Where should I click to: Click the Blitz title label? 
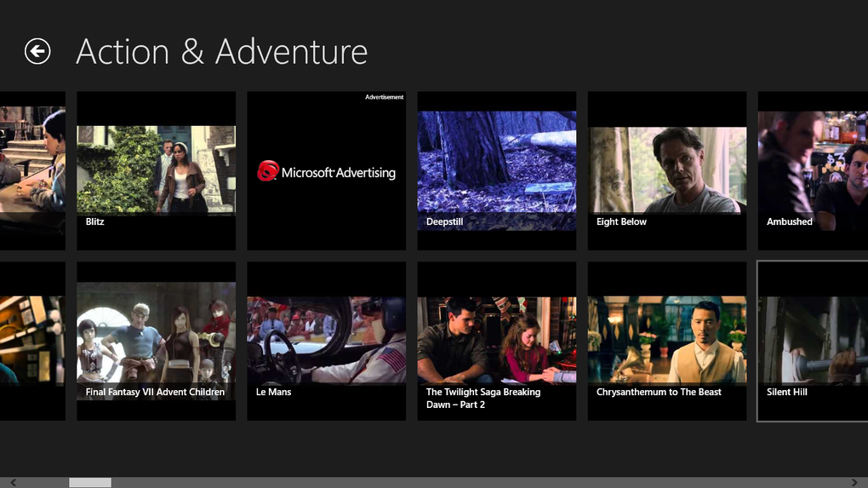click(94, 221)
